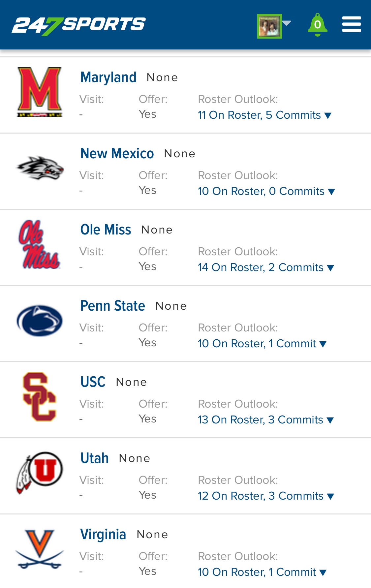The width and height of the screenshot is (371, 588).
Task: Open the Virginia team link
Action: (x=103, y=534)
